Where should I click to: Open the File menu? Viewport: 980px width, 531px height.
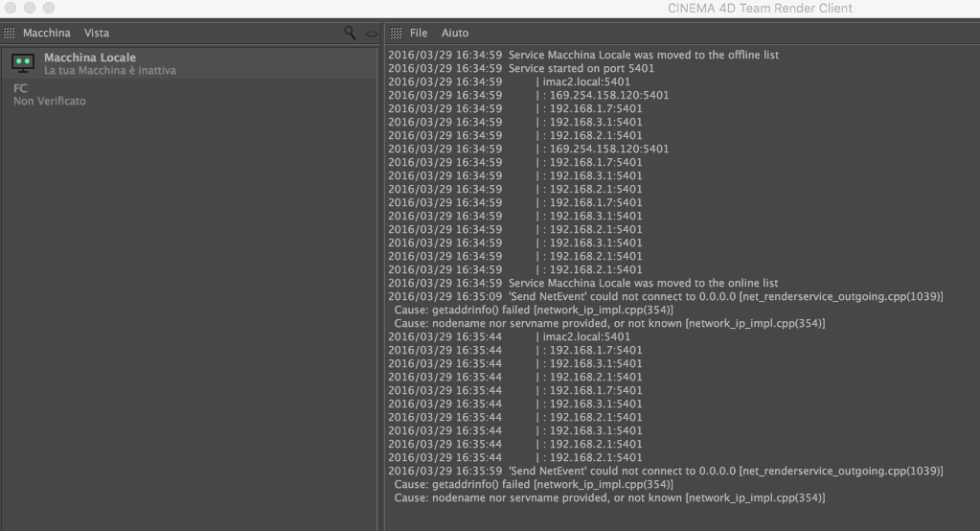(419, 34)
